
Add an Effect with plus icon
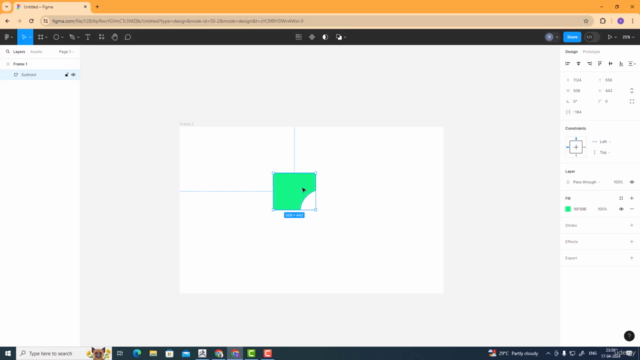click(x=632, y=242)
